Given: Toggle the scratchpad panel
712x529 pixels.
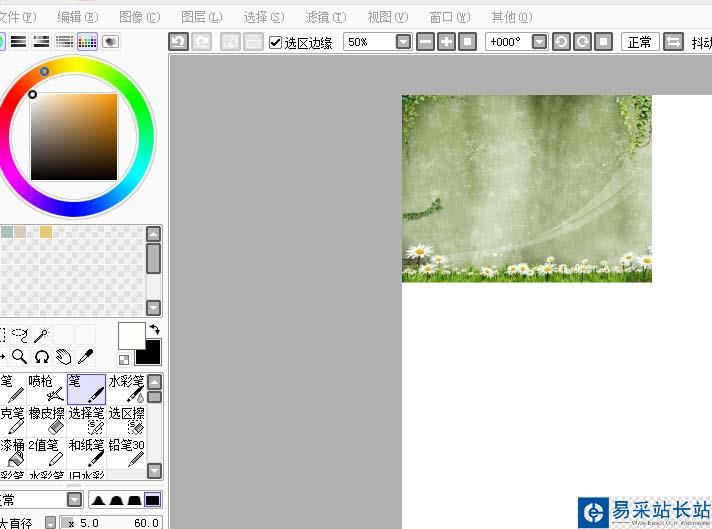Looking at the screenshot, I should click(x=110, y=42).
